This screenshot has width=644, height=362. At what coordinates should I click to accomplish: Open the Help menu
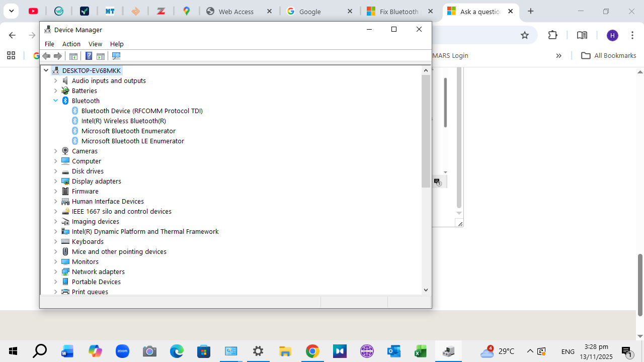tap(117, 44)
